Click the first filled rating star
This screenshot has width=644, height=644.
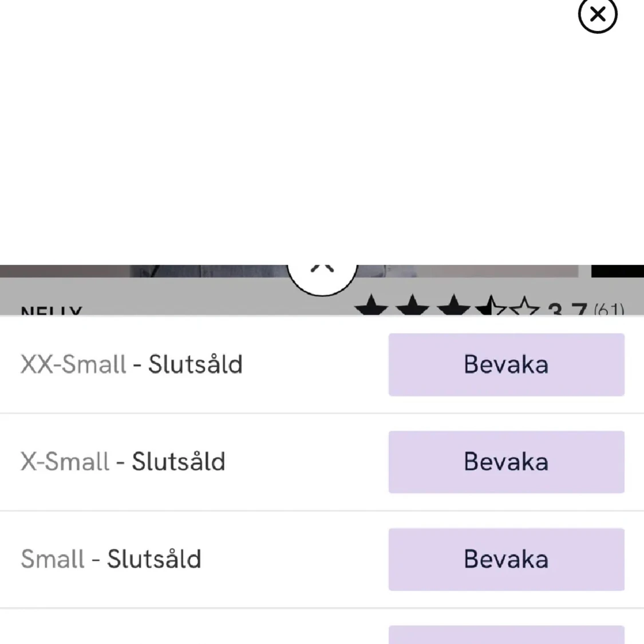click(x=371, y=306)
